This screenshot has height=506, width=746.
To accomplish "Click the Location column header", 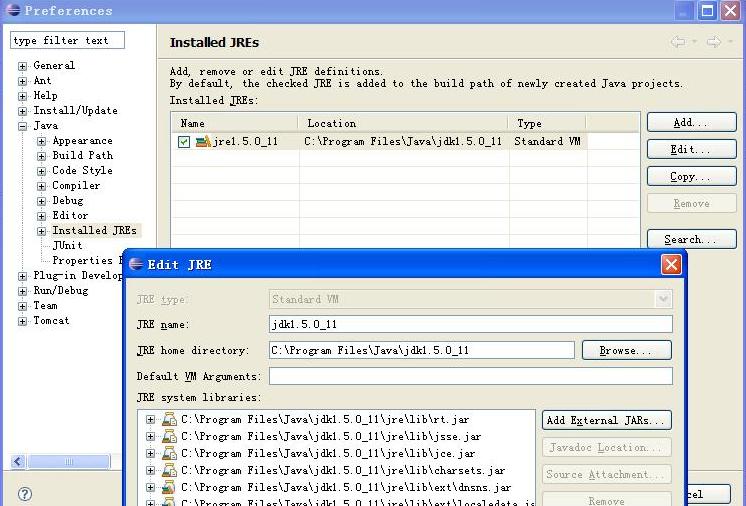I will [403, 123].
